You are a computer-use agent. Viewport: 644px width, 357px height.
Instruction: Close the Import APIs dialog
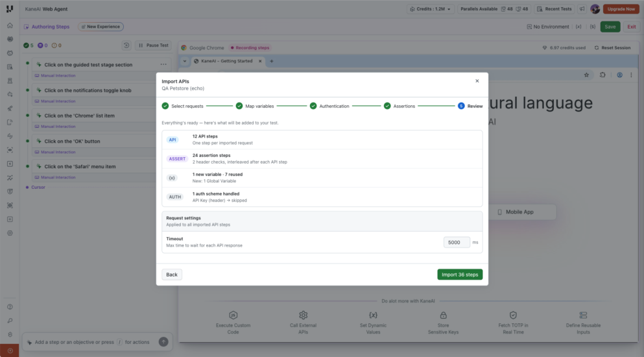[x=477, y=81]
